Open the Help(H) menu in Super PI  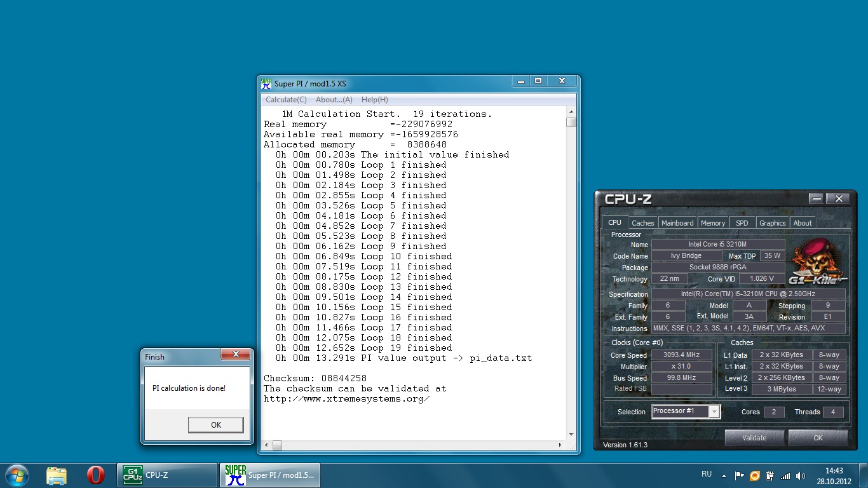374,100
